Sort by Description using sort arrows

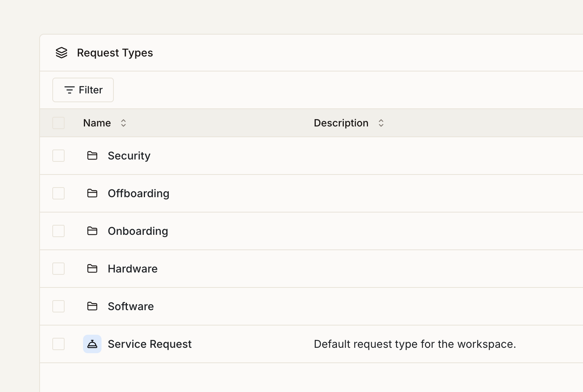[381, 123]
